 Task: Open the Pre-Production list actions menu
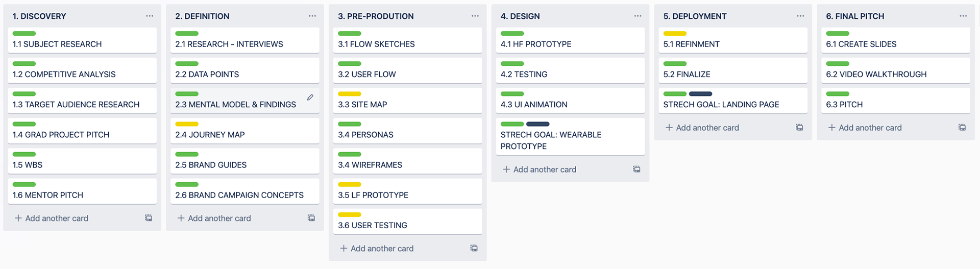pos(475,16)
